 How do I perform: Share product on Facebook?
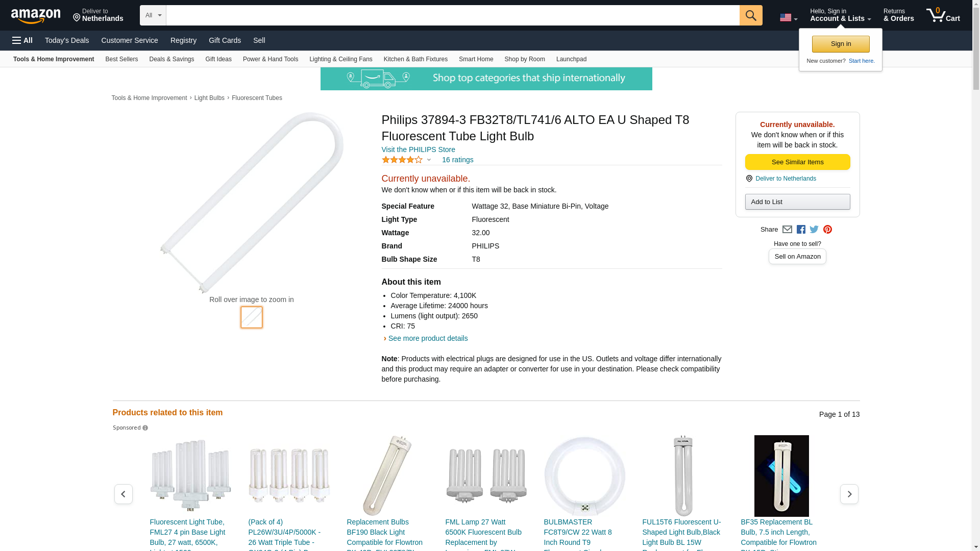(x=801, y=230)
